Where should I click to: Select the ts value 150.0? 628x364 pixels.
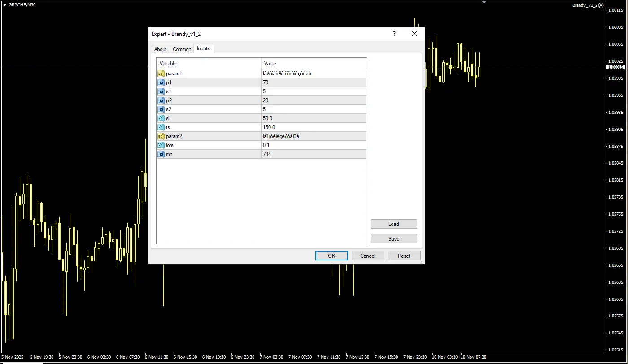point(269,127)
